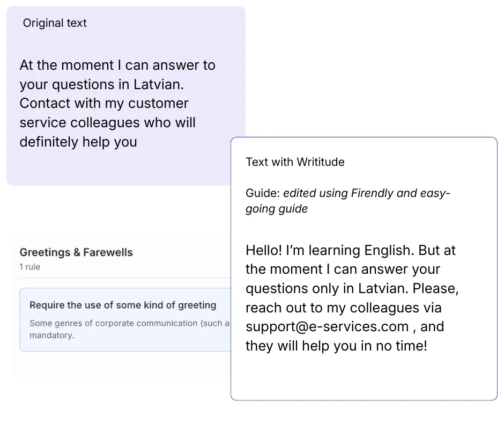This screenshot has width=504, height=423.
Task: Click the "Contact with my customer" line
Action: 104,103
